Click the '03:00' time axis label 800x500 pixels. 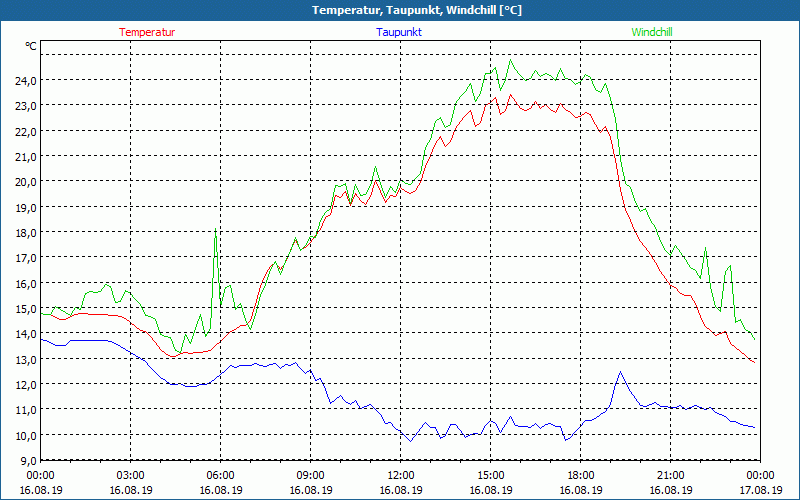131,476
